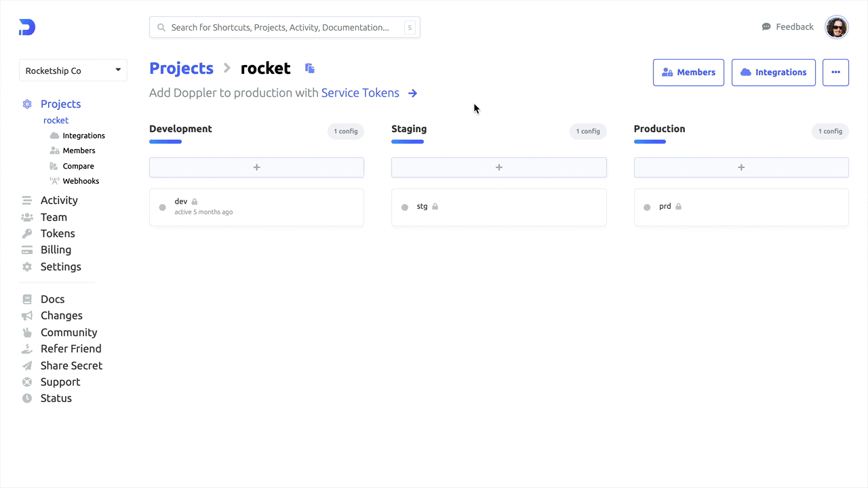
Task: Click the Team people icon
Action: 27,217
